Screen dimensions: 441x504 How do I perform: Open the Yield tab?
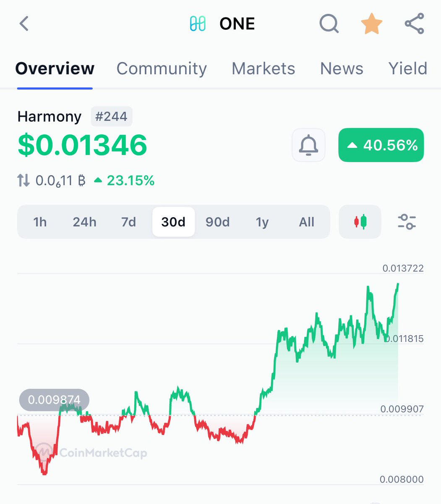(x=407, y=68)
